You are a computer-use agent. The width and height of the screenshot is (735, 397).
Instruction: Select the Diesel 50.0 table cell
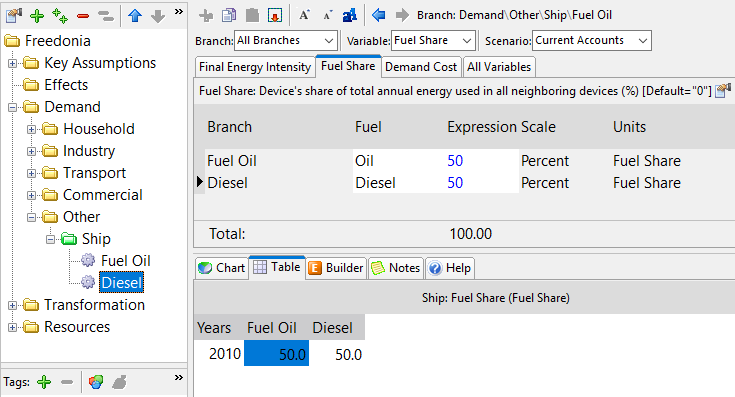[x=337, y=354]
